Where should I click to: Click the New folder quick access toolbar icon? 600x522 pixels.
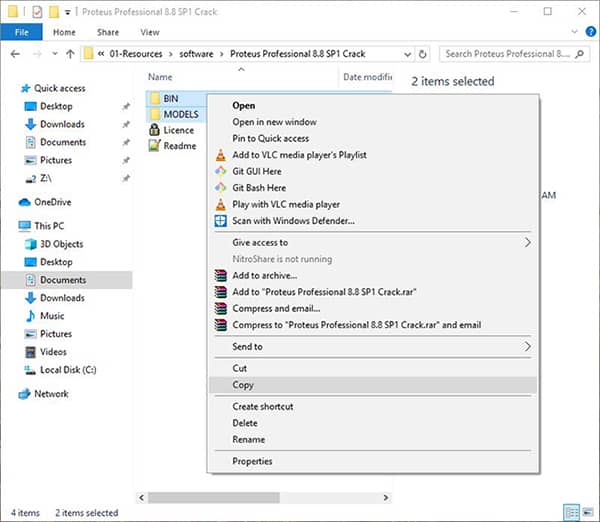[x=54, y=12]
